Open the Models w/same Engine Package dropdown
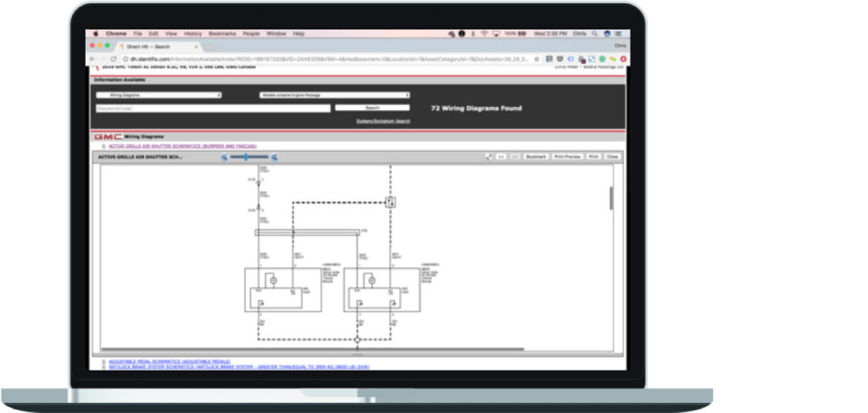The height and width of the screenshot is (413, 868). (x=335, y=95)
